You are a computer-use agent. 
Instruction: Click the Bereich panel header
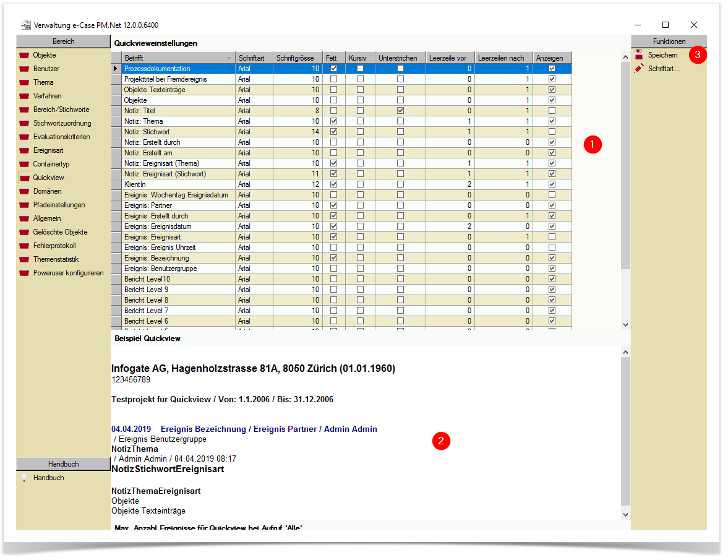point(63,41)
